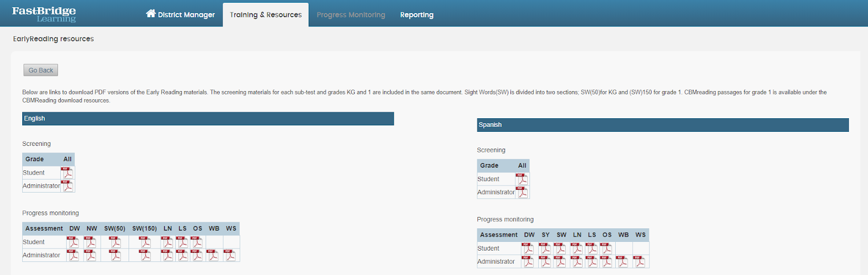This screenshot has width=868, height=275.
Task: Download Spanish Screening Student PDF
Action: click(522, 179)
